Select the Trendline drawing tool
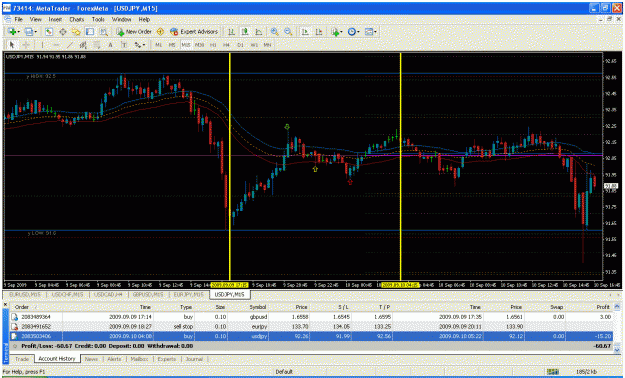625x378 pixels. click(70, 45)
